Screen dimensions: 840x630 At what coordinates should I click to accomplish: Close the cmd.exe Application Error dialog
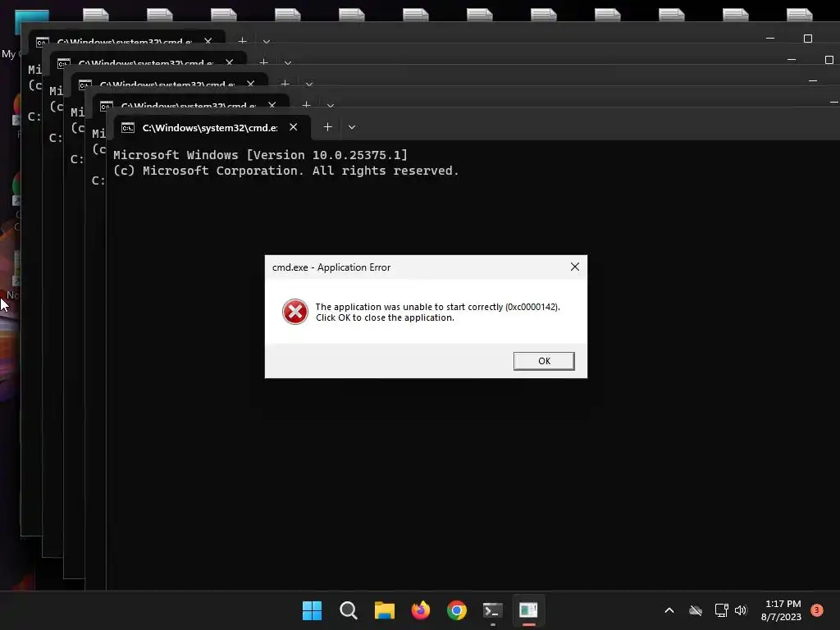pos(575,267)
